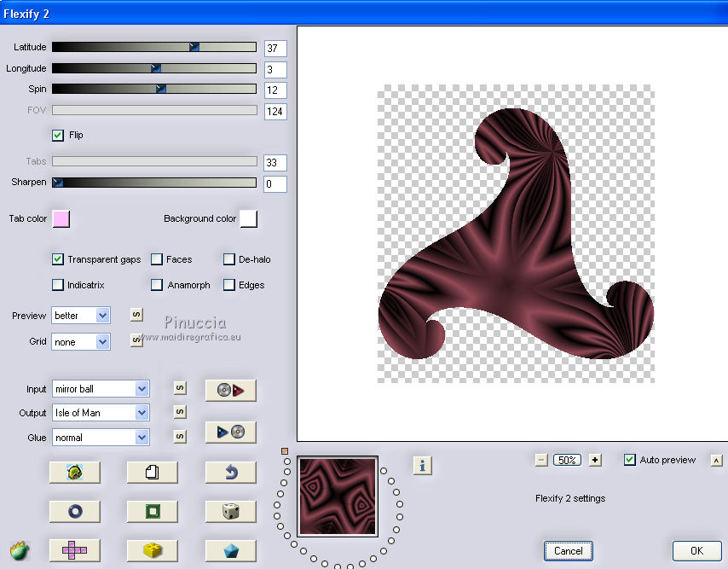Screen dimensions: 728x569
Task: Click the Cancel button
Action: 569,551
